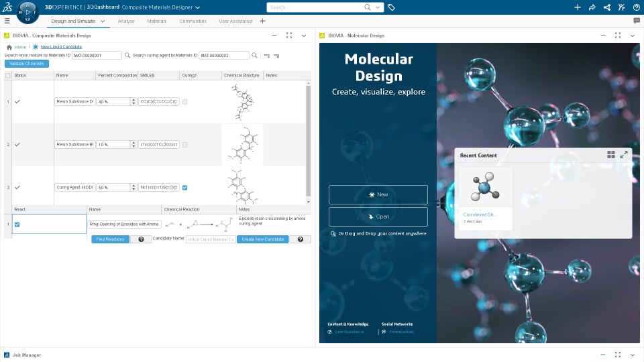The height and width of the screenshot is (362, 644).
Task: Switch to the Analyse tab
Action: click(x=126, y=21)
